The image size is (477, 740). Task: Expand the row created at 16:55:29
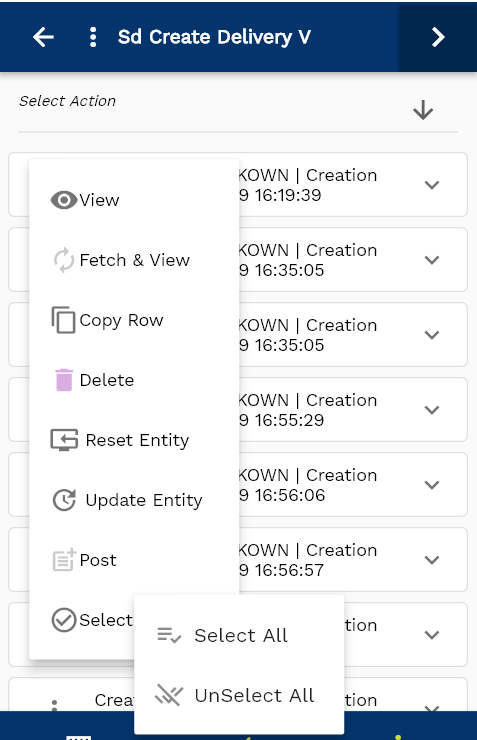tap(432, 410)
